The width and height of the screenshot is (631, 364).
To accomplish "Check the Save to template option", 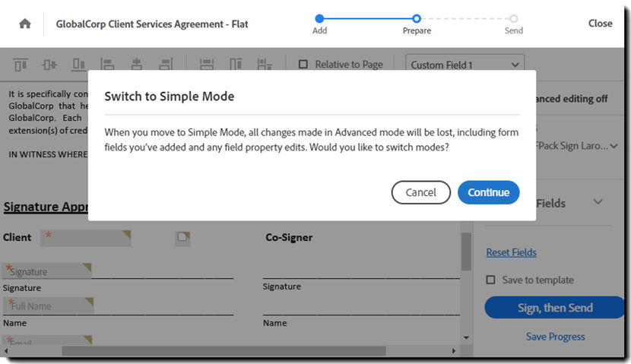I will [x=490, y=280].
